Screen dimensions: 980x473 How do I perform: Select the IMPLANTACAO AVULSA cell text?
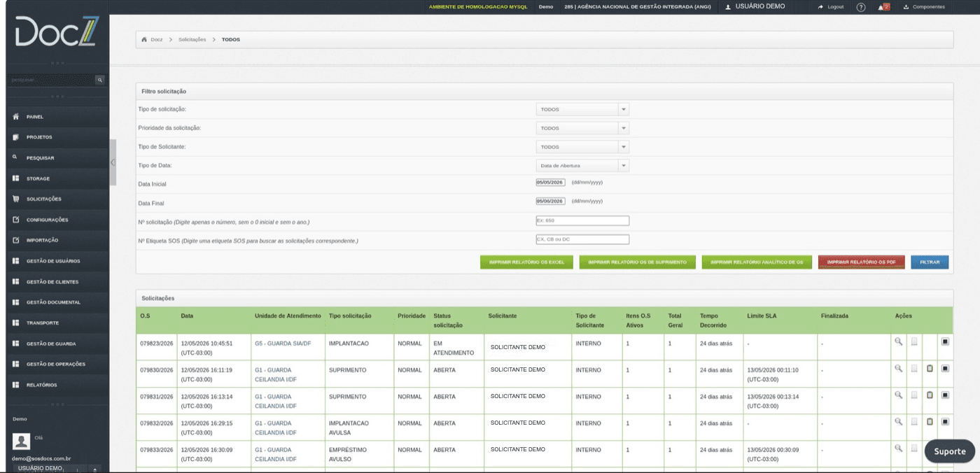349,428
